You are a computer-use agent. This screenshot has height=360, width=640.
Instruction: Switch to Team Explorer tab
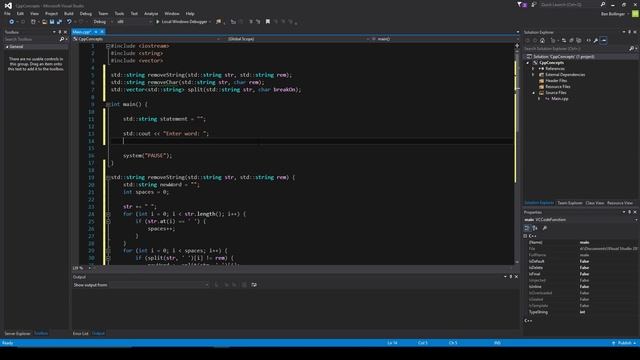[570, 203]
